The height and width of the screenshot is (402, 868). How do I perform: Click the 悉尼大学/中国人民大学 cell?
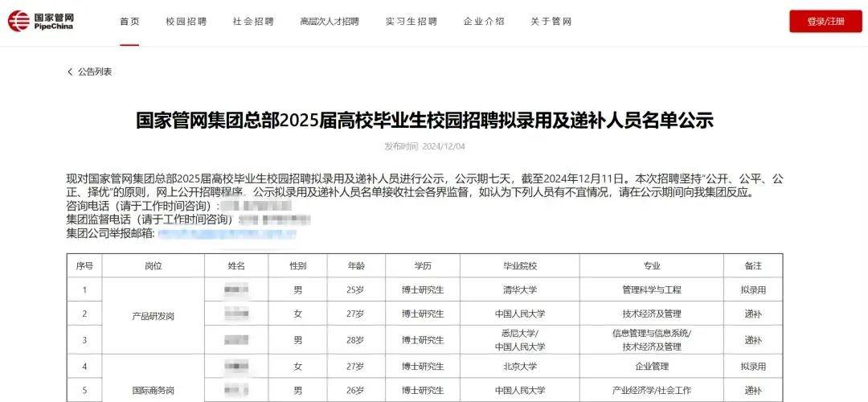(520, 340)
